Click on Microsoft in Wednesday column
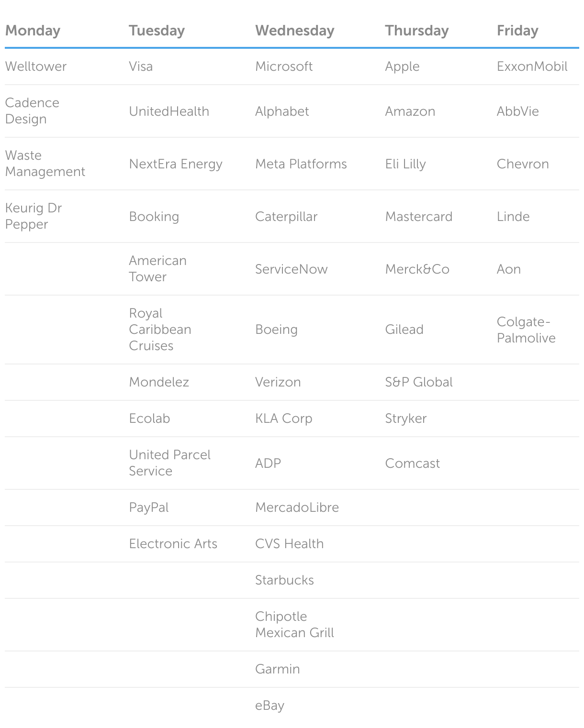584x728 pixels. click(x=284, y=66)
